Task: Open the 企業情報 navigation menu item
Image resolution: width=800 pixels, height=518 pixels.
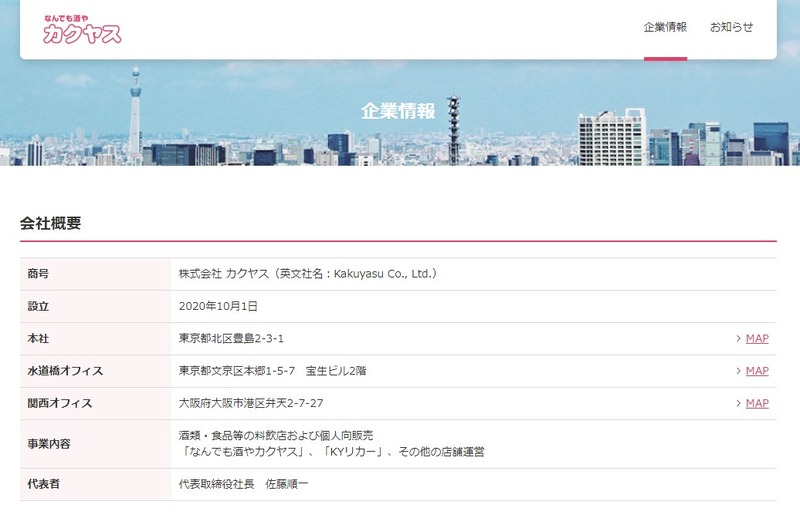Action: (665, 27)
